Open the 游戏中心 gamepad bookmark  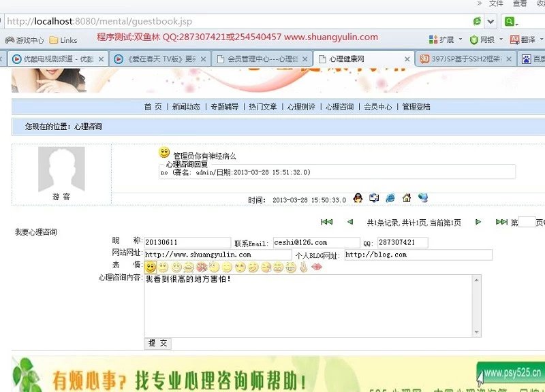click(25, 40)
